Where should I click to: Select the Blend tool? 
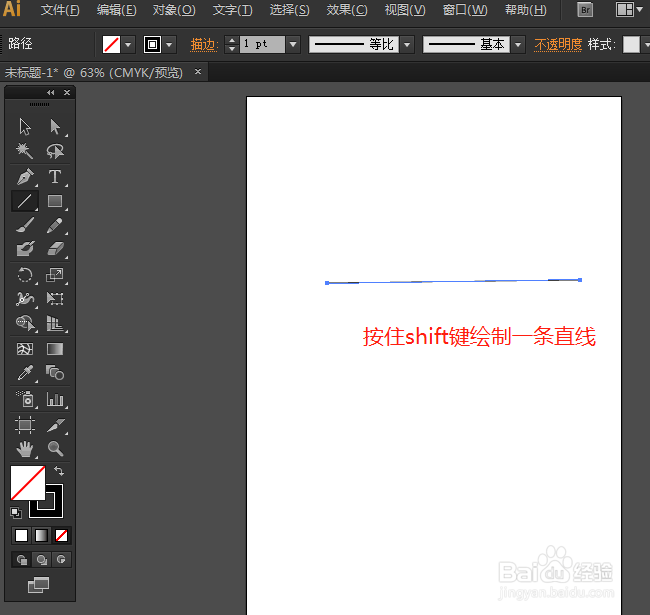pyautogui.click(x=55, y=373)
